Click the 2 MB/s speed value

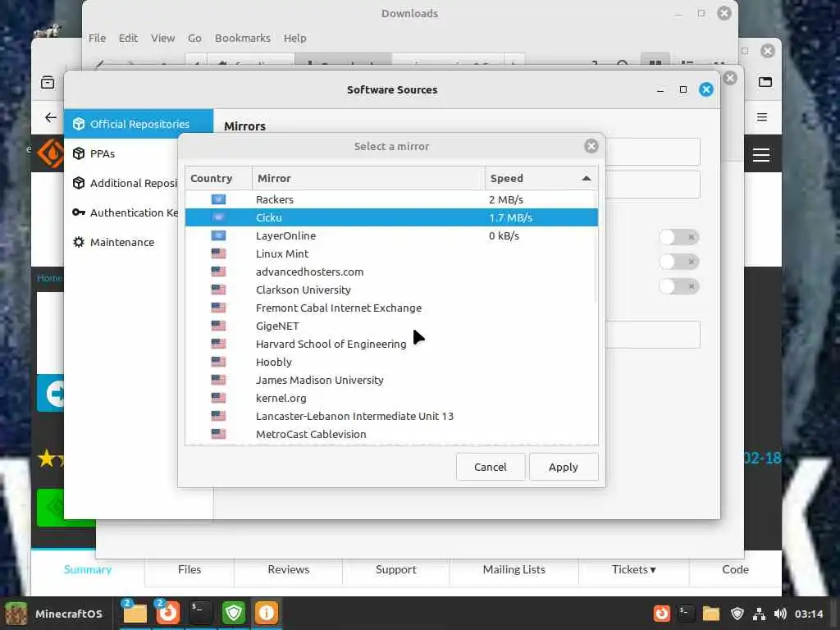505,199
